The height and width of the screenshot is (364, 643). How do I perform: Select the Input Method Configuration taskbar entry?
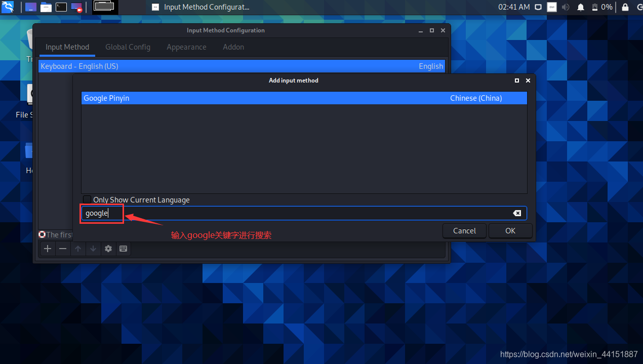200,7
